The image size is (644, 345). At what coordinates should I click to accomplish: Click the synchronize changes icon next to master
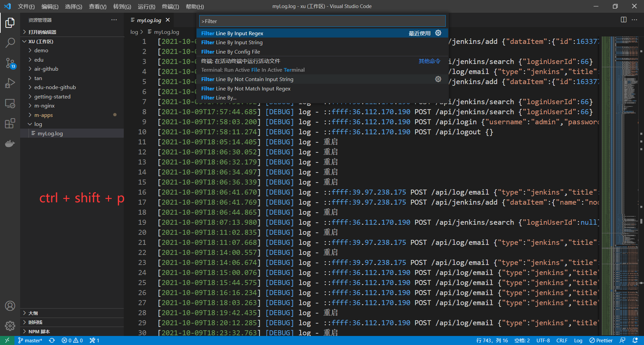click(52, 340)
